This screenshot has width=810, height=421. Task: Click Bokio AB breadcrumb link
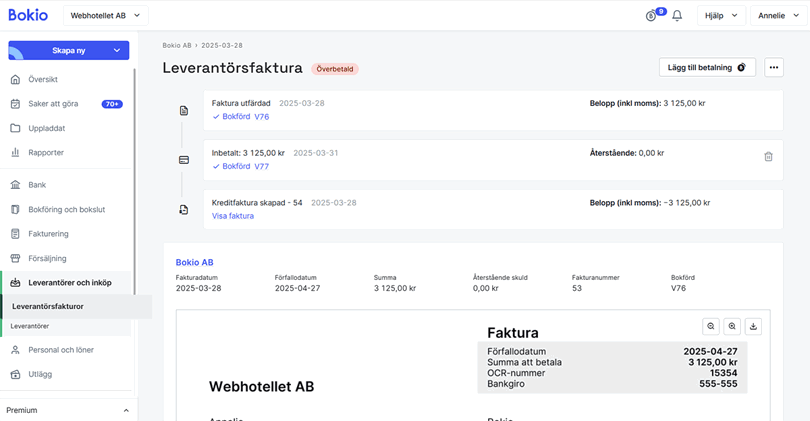pyautogui.click(x=177, y=45)
